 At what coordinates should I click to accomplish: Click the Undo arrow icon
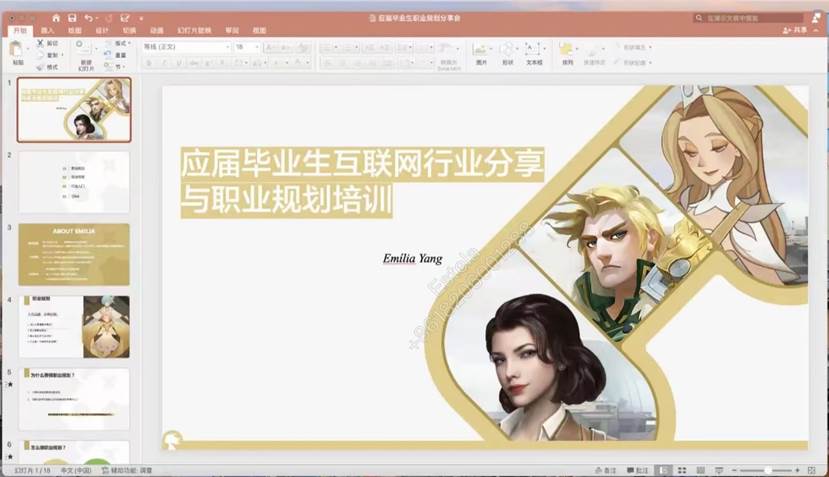(90, 18)
